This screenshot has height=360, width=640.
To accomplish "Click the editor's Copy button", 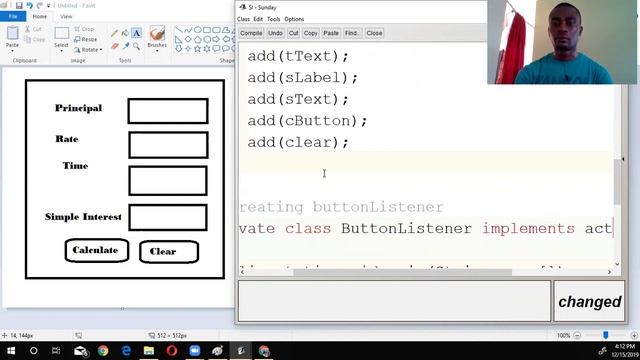I will tap(310, 33).
